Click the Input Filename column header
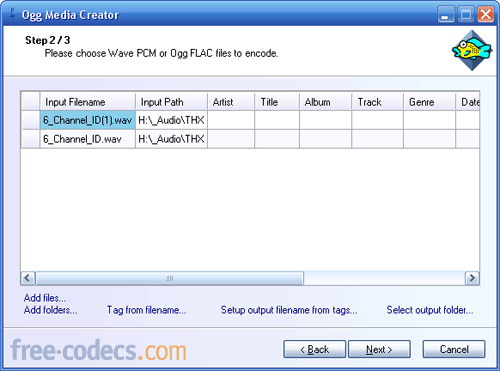The image size is (500, 371). [88, 102]
